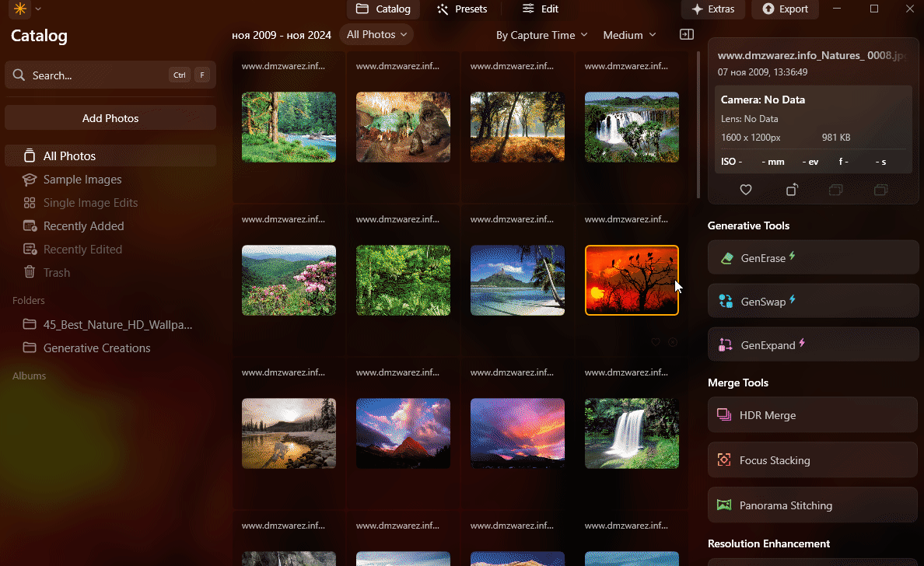This screenshot has height=566, width=924.
Task: Launch the GenErase tool
Action: point(813,257)
